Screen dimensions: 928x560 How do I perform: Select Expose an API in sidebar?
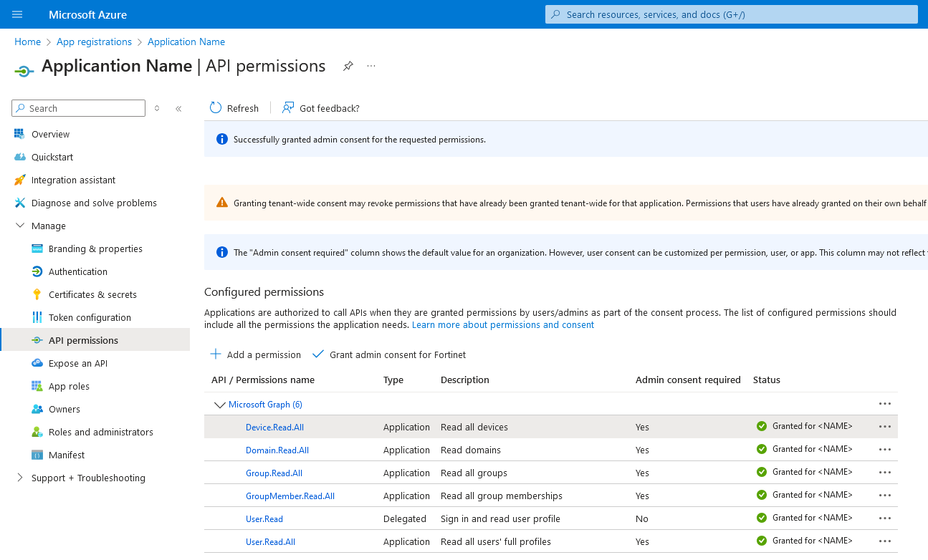[77, 363]
